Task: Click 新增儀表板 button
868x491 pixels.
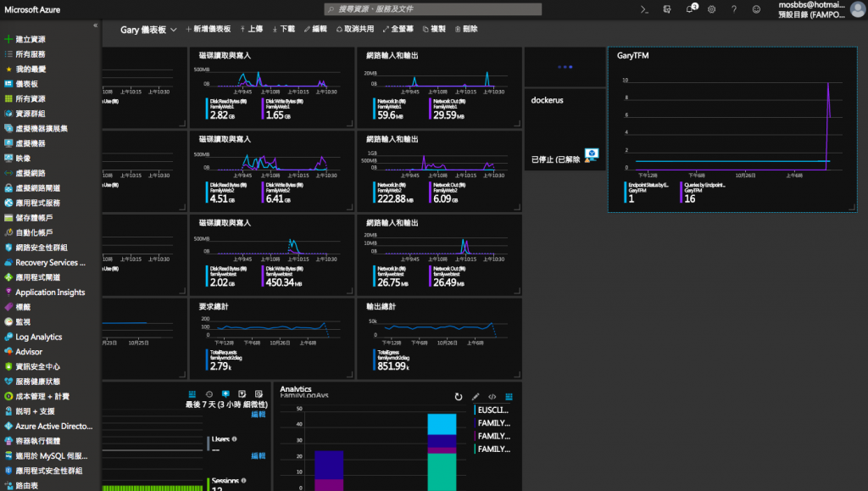Action: (209, 29)
